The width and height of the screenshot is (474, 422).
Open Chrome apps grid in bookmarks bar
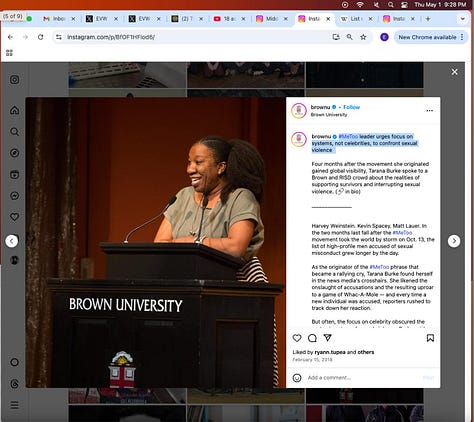coord(9,53)
